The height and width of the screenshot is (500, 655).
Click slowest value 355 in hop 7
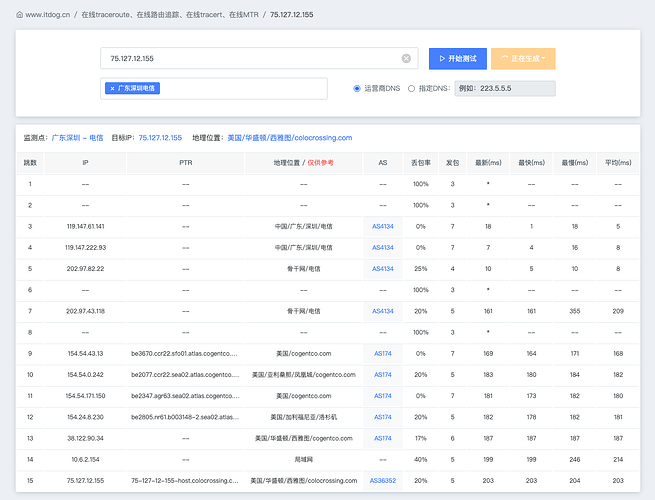[x=575, y=311]
